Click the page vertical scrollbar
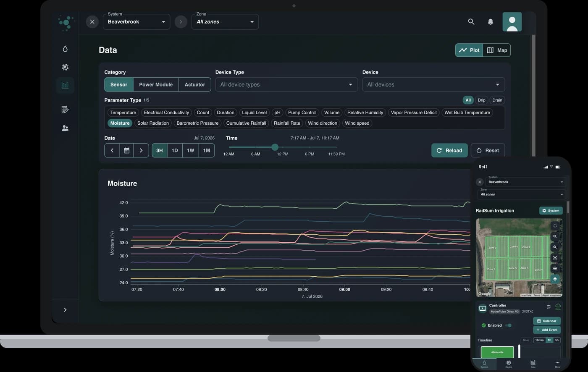Image resolution: width=588 pixels, height=372 pixels. 533,95
